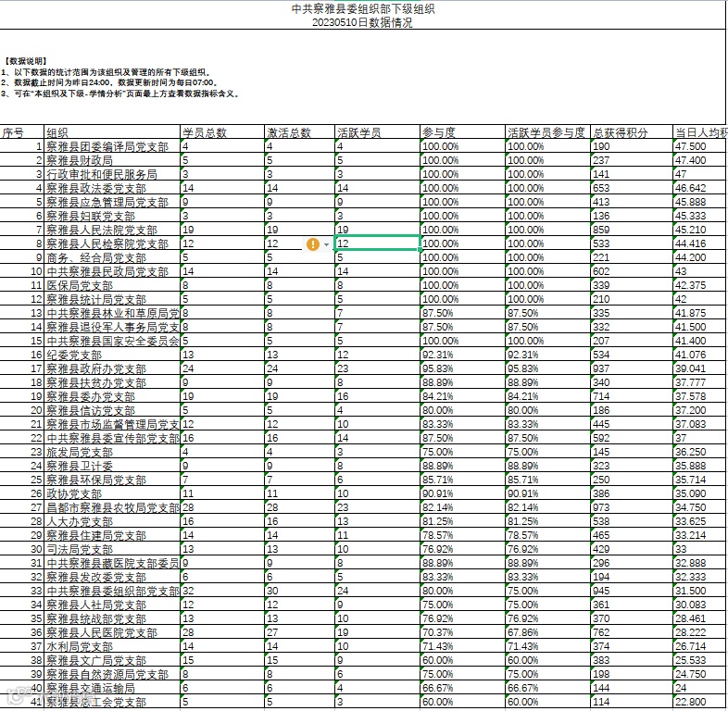The height and width of the screenshot is (711, 728).
Task: Select the 【数据说明】 text line
Action: tap(26, 61)
